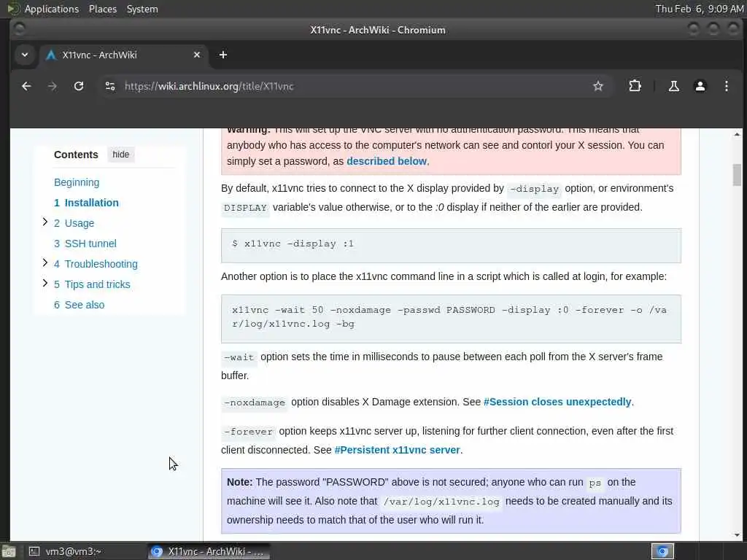Open the Applications menu
The height and width of the screenshot is (560, 747).
(x=52, y=9)
